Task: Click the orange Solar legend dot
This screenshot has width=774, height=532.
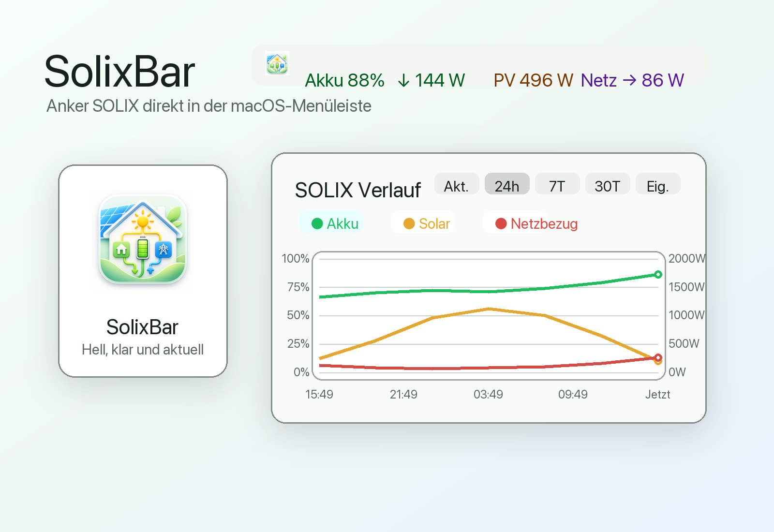Action: 409,223
